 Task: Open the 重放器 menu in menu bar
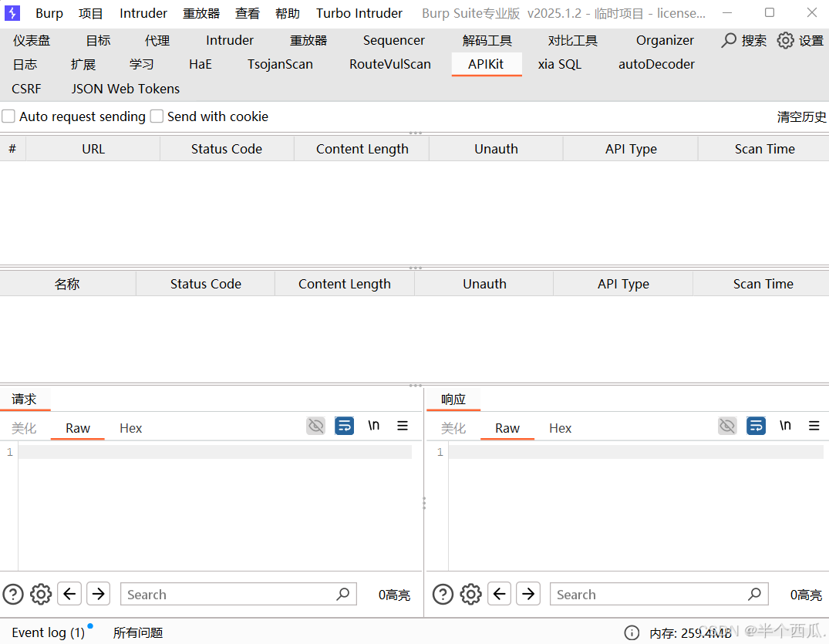[x=201, y=13]
